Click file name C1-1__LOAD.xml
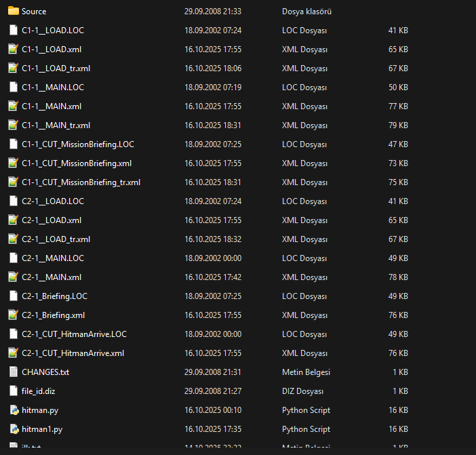The width and height of the screenshot is (476, 455). [x=52, y=50]
